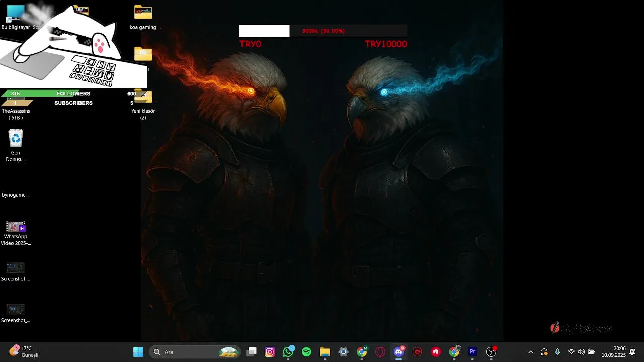Click the Ara search box in taskbar
This screenshot has width=644, height=362.
pos(196,352)
